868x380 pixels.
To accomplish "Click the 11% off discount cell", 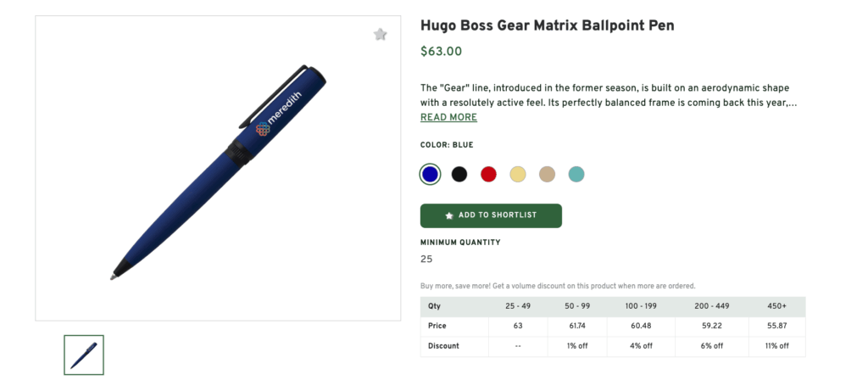I will (776, 346).
